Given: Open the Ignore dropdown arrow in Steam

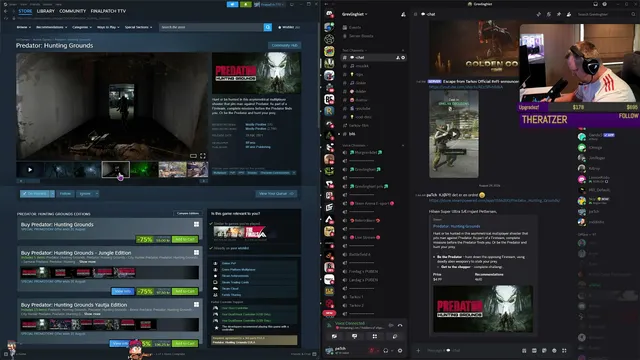Looking at the screenshot, I should tap(97, 193).
